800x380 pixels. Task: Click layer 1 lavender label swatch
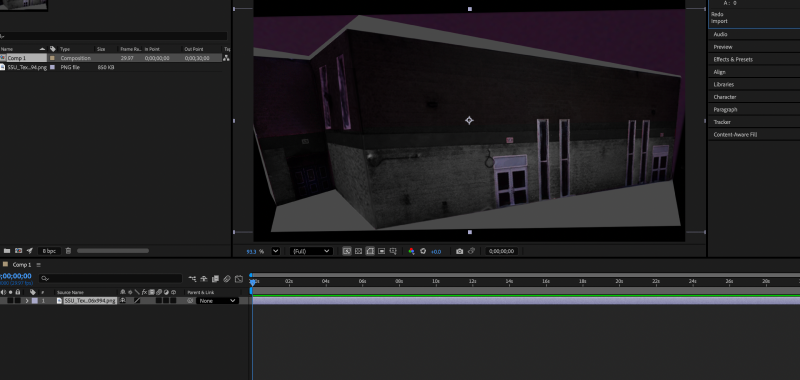pos(35,301)
